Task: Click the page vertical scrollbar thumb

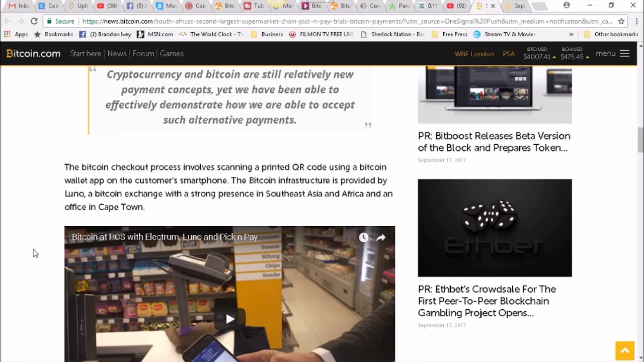Action: point(640,140)
